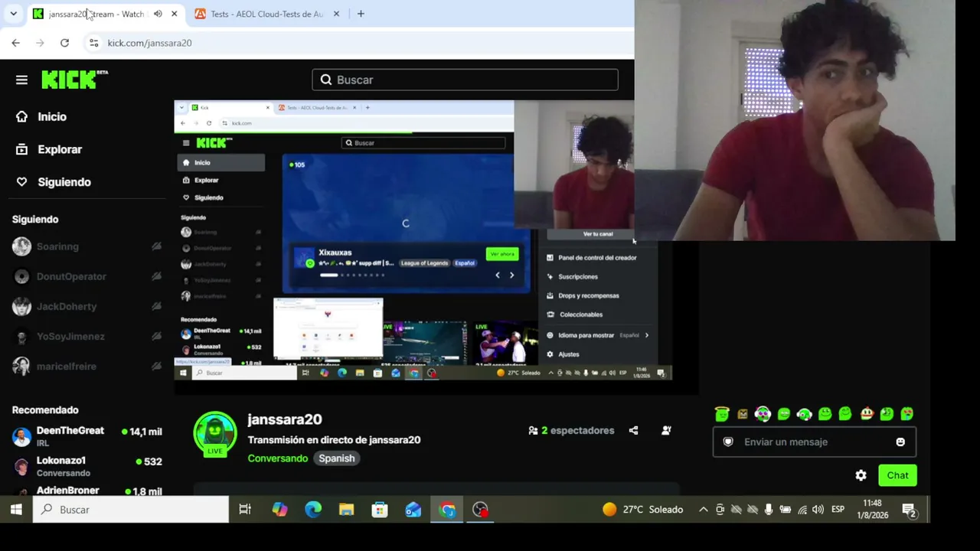Insert the red-hat emote
980x551 pixels.
tap(866, 414)
